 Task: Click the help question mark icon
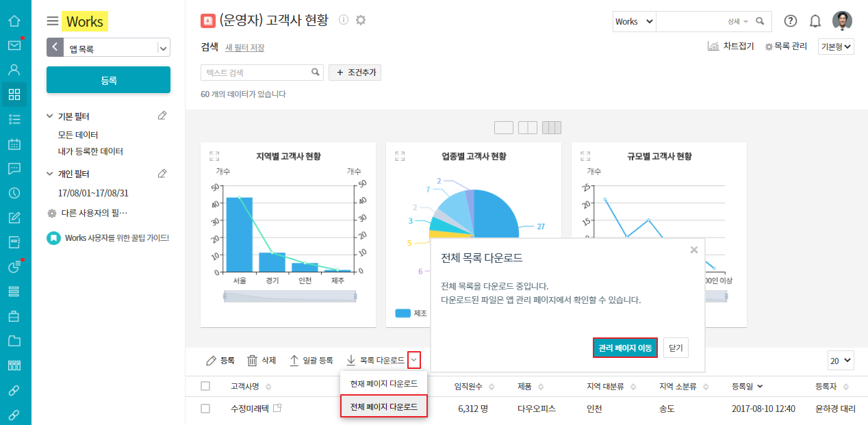pos(790,21)
